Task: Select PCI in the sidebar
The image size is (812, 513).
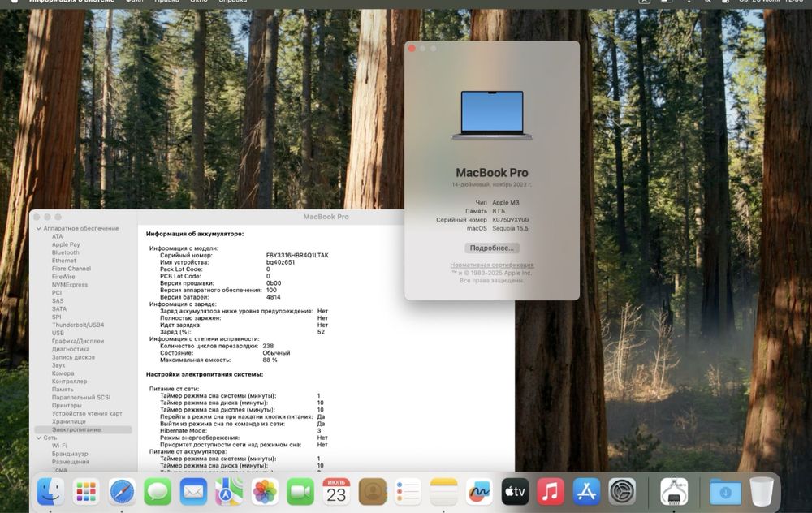Action: pos(57,292)
